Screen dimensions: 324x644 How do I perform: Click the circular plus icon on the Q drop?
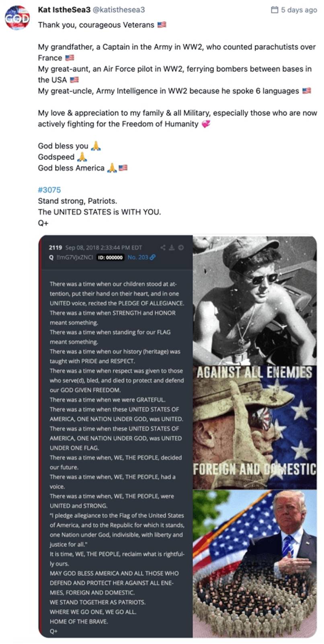click(181, 248)
